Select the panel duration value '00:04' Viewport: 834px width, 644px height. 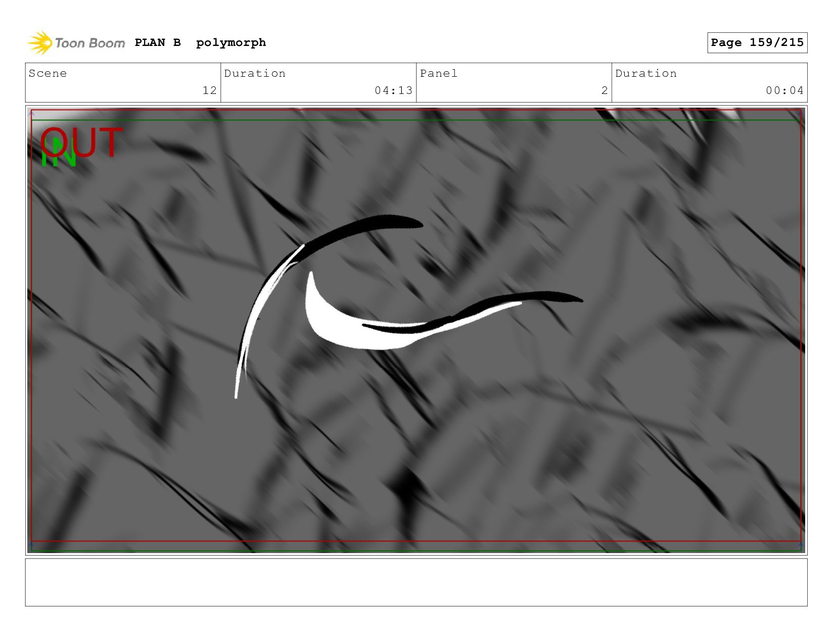(x=784, y=90)
